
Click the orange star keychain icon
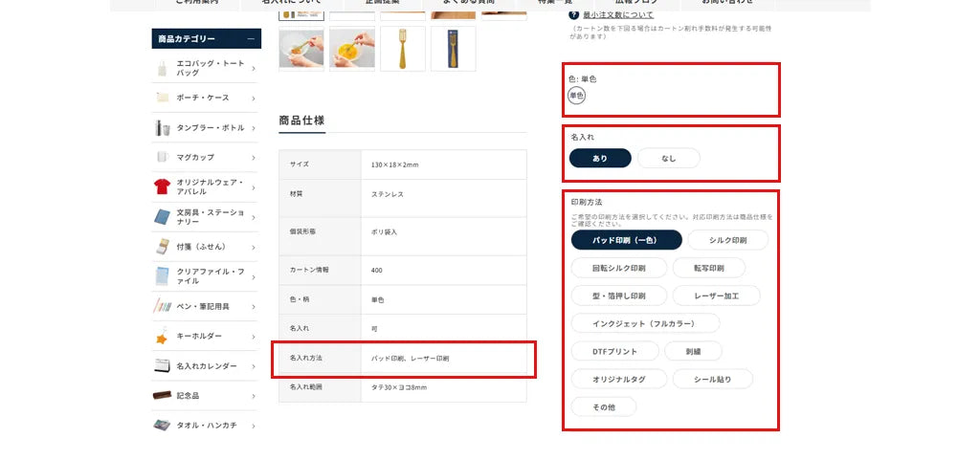pos(162,337)
